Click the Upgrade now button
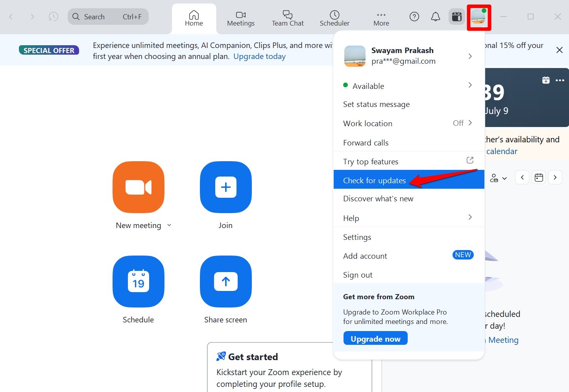569x392 pixels. [375, 339]
